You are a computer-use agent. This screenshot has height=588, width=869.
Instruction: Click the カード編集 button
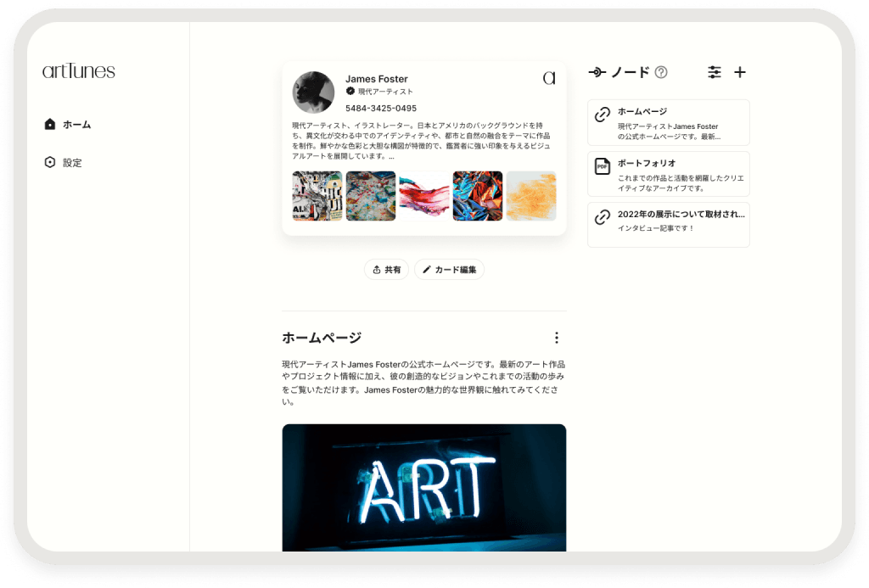click(x=449, y=269)
